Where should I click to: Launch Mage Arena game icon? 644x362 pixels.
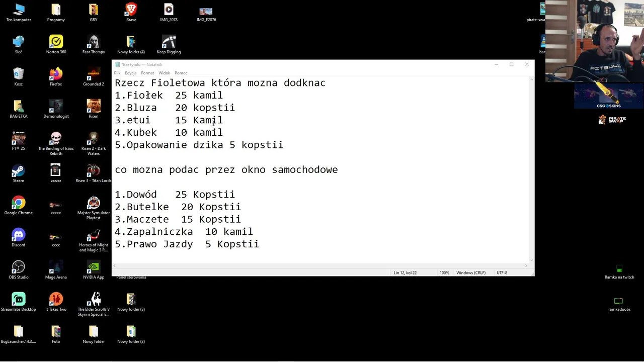56,270
